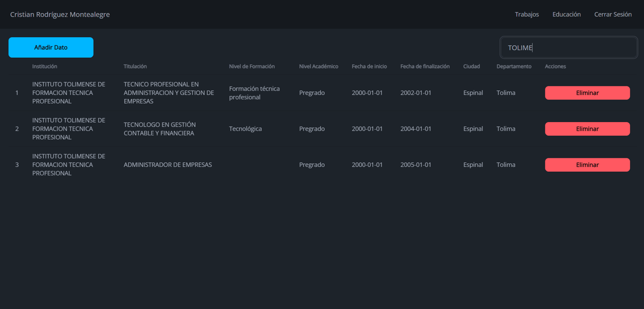The image size is (644, 309).
Task: Click the Ciudad column header
Action: (x=471, y=66)
